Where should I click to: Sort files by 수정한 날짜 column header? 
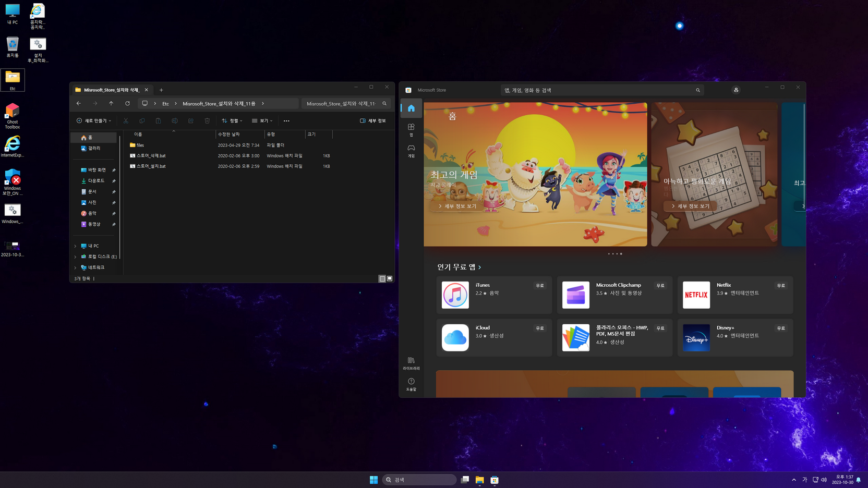[x=240, y=134]
